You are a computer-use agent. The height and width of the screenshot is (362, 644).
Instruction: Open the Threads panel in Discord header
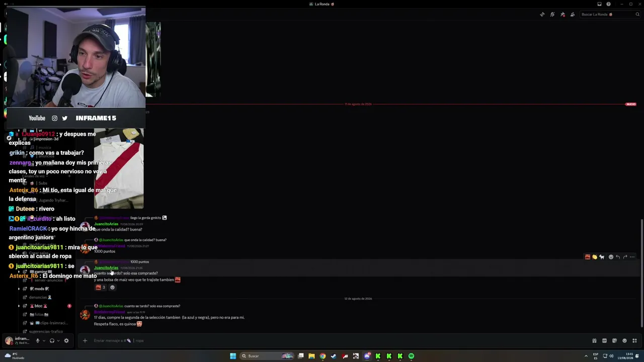(x=542, y=14)
